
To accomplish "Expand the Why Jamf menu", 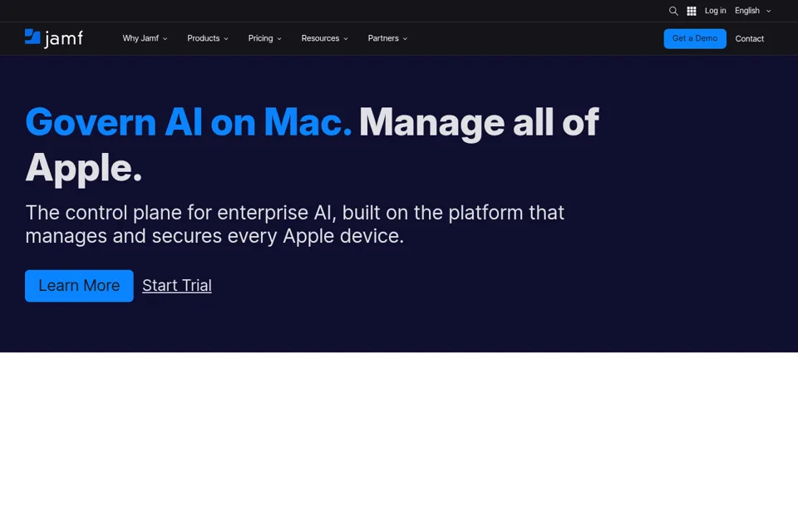I will (x=145, y=38).
